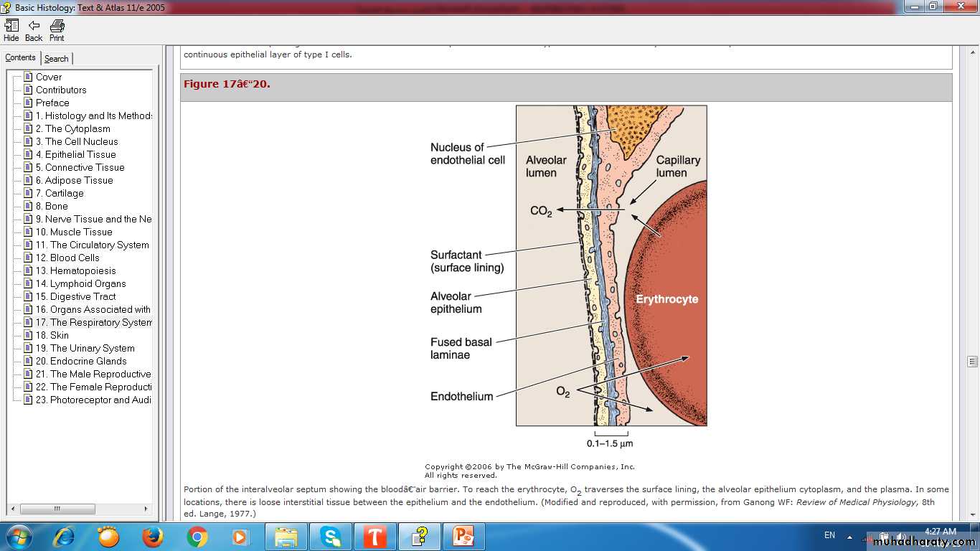980x551 pixels.
Task: Open Internet Explorer from the taskbar
Action: pyautogui.click(x=64, y=536)
